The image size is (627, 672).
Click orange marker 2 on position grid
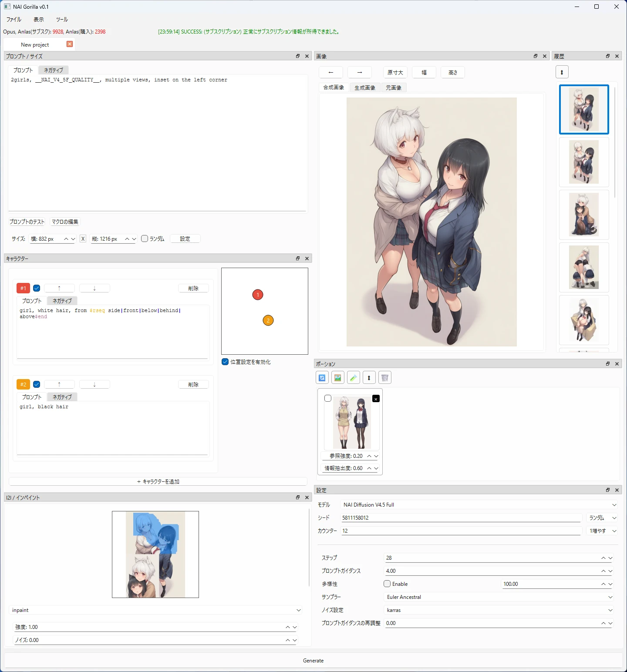(268, 320)
